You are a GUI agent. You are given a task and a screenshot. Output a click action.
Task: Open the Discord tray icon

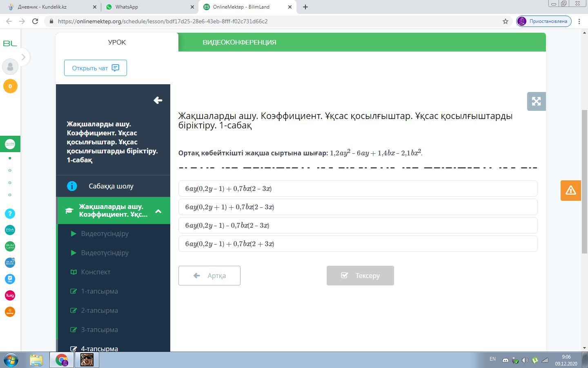(x=505, y=360)
